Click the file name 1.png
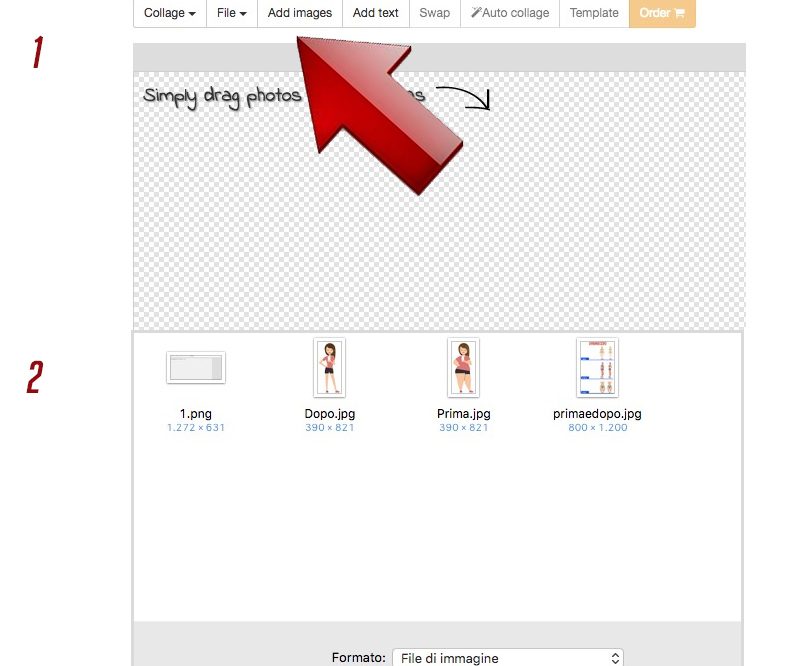This screenshot has height=666, width=793. (196, 414)
